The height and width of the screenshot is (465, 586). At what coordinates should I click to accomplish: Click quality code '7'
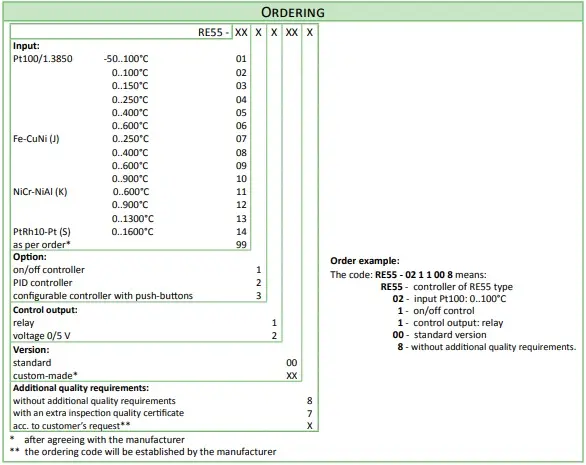(309, 413)
